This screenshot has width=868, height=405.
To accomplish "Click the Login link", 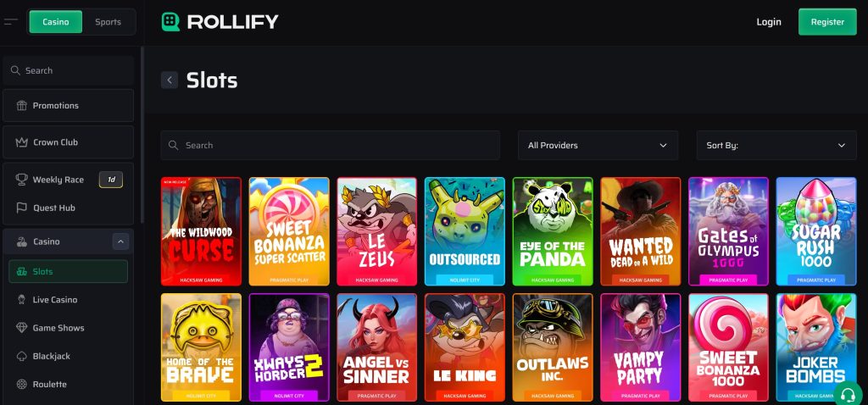I will [768, 22].
